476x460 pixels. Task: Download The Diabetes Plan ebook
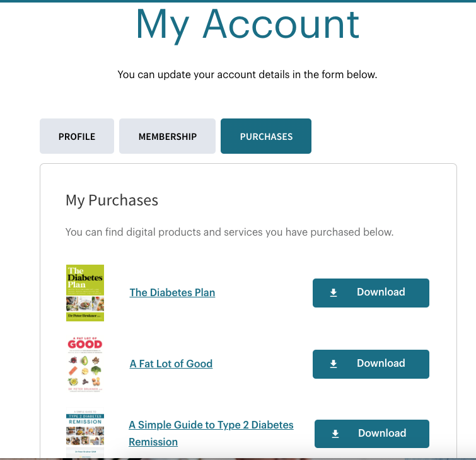click(371, 293)
